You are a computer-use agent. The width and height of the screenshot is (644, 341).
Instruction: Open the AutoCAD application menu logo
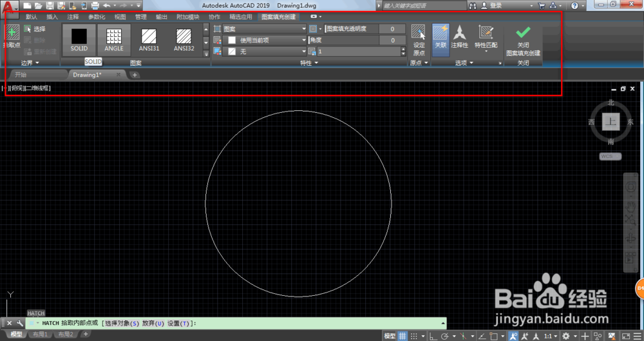point(9,8)
